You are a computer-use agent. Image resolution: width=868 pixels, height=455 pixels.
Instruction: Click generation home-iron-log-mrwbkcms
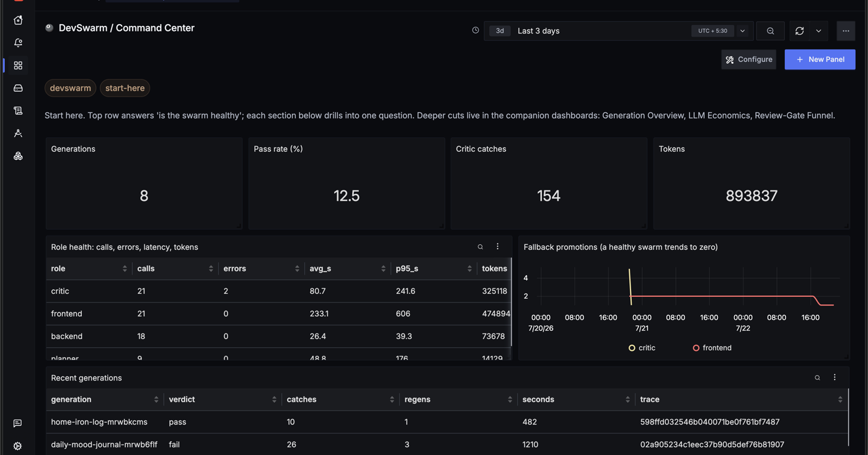(99, 422)
